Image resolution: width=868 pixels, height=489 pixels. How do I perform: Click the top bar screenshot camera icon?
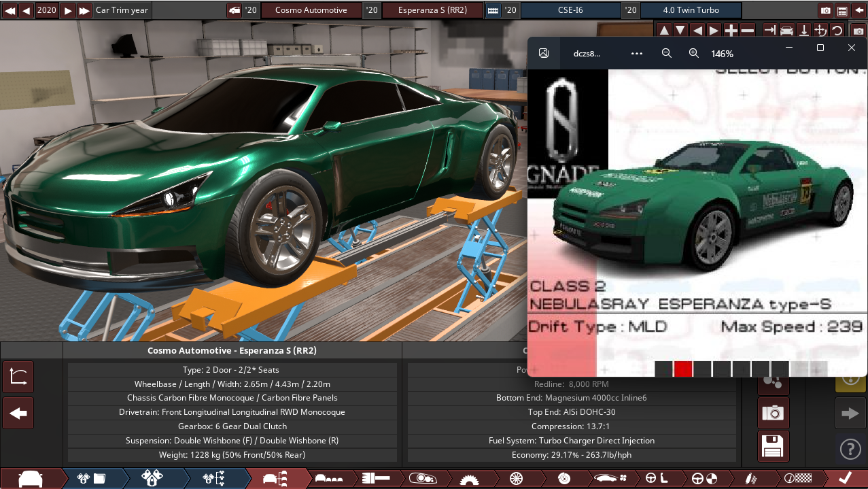point(825,10)
